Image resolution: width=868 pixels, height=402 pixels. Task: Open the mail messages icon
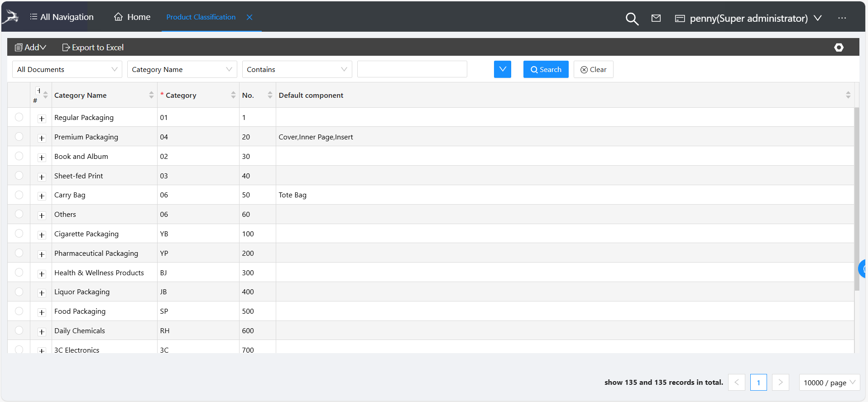[656, 18]
